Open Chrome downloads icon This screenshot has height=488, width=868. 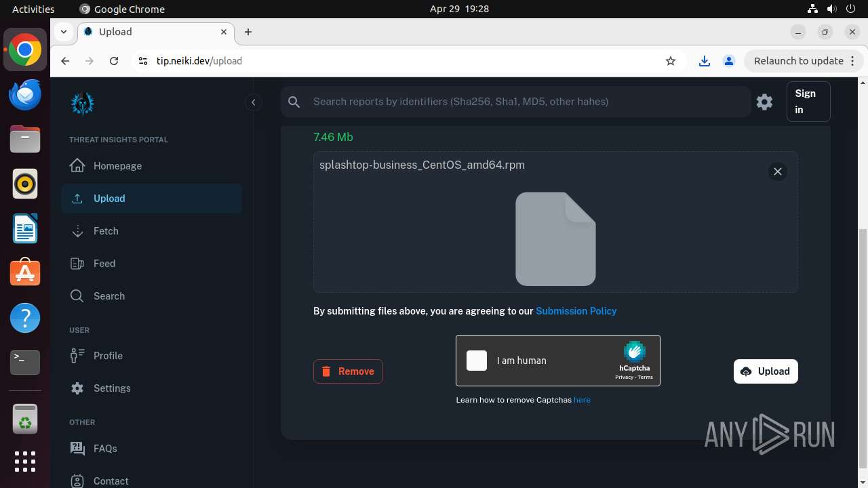(x=705, y=61)
